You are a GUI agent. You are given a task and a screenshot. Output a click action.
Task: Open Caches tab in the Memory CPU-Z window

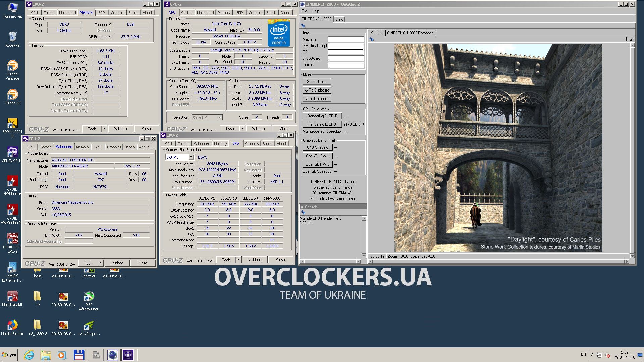(49, 13)
